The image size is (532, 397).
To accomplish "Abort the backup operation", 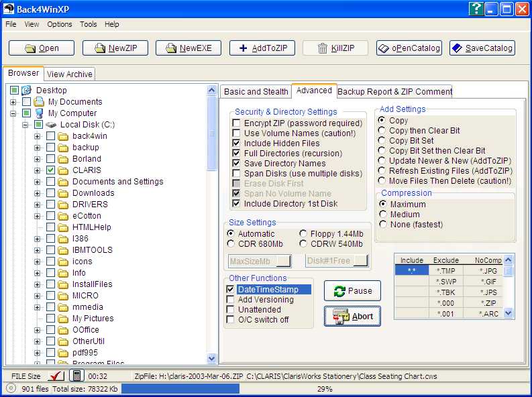I will 352,317.
